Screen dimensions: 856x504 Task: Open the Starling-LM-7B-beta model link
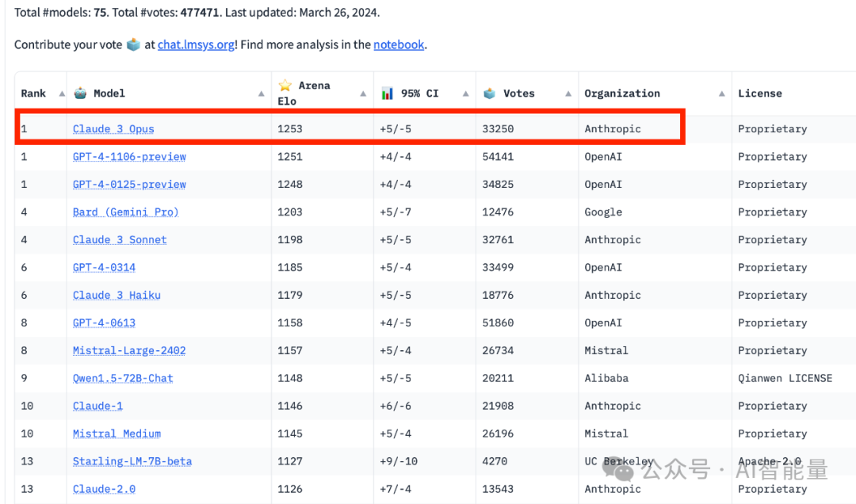(132, 462)
